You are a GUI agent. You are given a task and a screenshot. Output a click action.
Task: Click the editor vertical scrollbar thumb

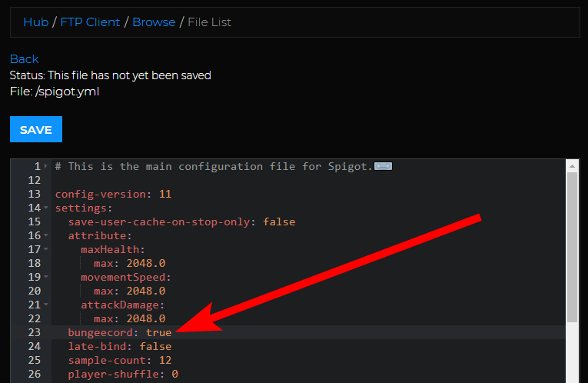pos(572,247)
